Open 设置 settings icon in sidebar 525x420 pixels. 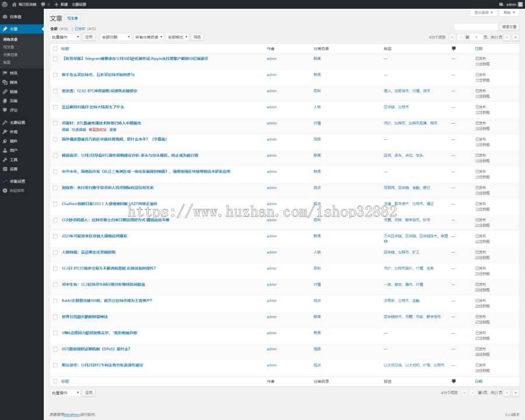coord(5,169)
